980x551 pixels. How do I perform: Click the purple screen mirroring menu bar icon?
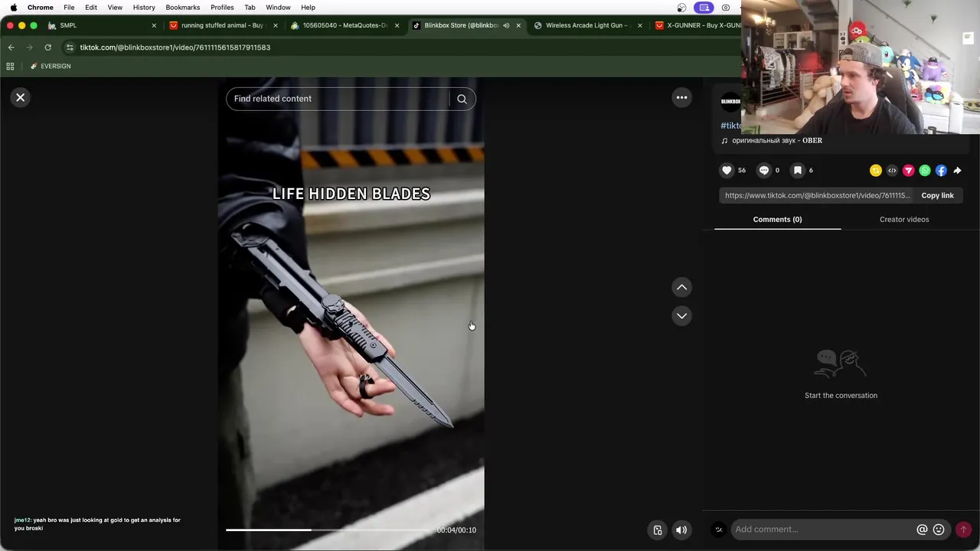[704, 8]
